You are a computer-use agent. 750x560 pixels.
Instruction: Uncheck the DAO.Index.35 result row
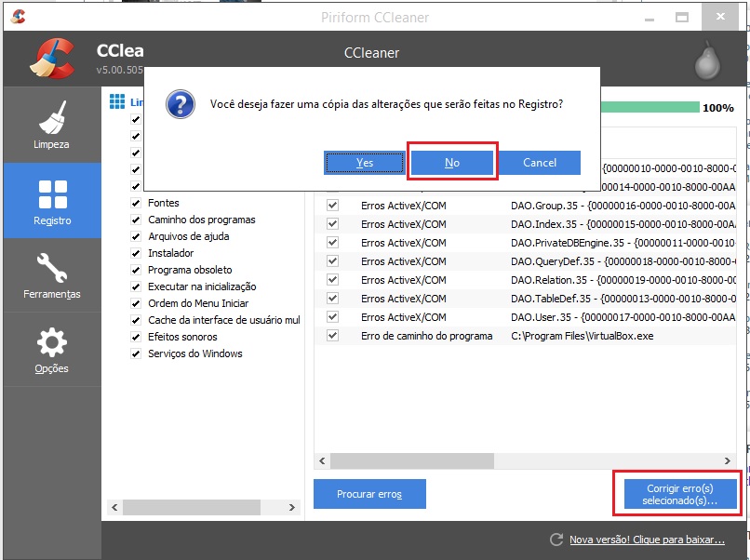(x=332, y=224)
